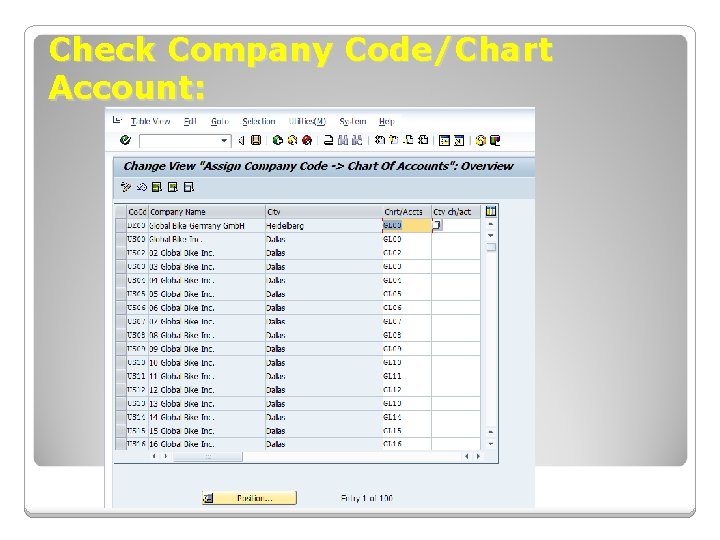The width and height of the screenshot is (720, 540).
Task: Click the highlighted GL00 chart field
Action: (407, 225)
